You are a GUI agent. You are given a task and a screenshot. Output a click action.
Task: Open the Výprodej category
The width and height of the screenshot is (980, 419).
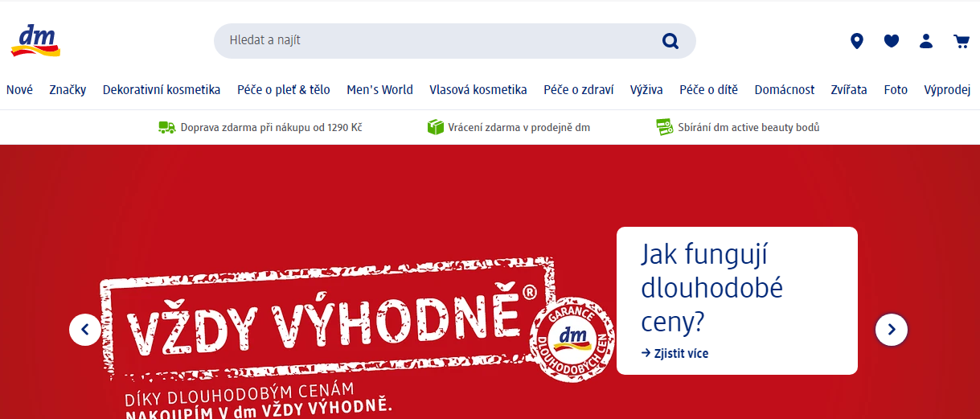(948, 90)
